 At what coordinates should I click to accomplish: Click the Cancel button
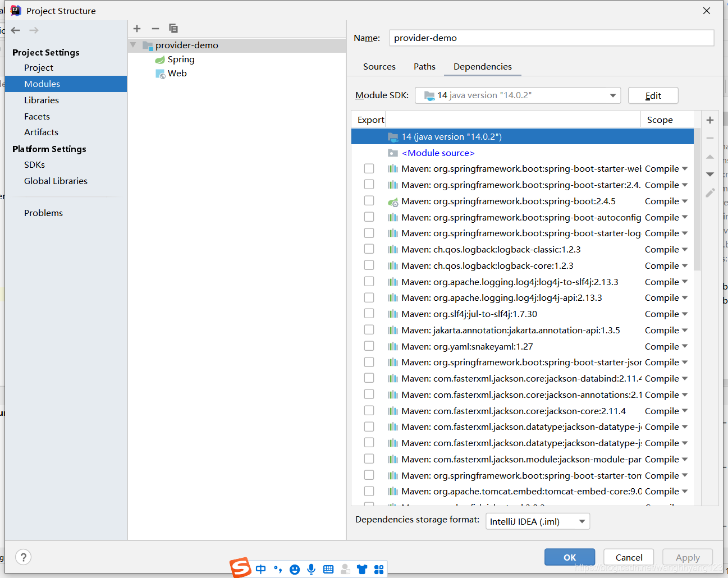tap(629, 557)
